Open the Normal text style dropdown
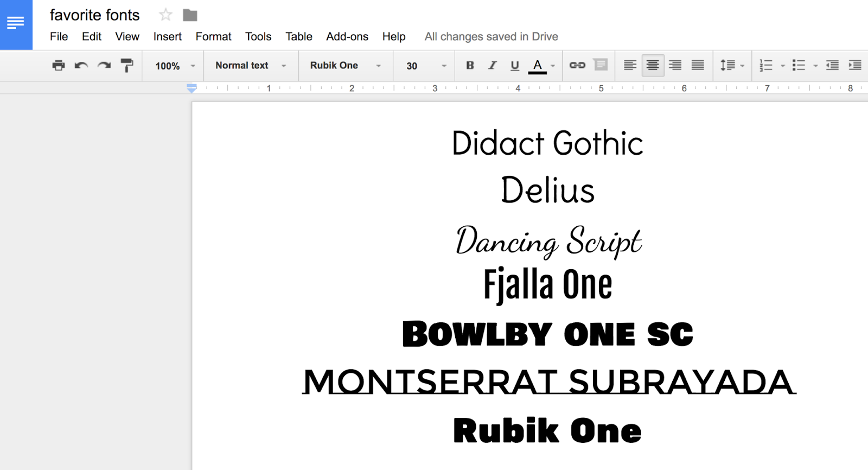The width and height of the screenshot is (868, 470). click(x=251, y=66)
